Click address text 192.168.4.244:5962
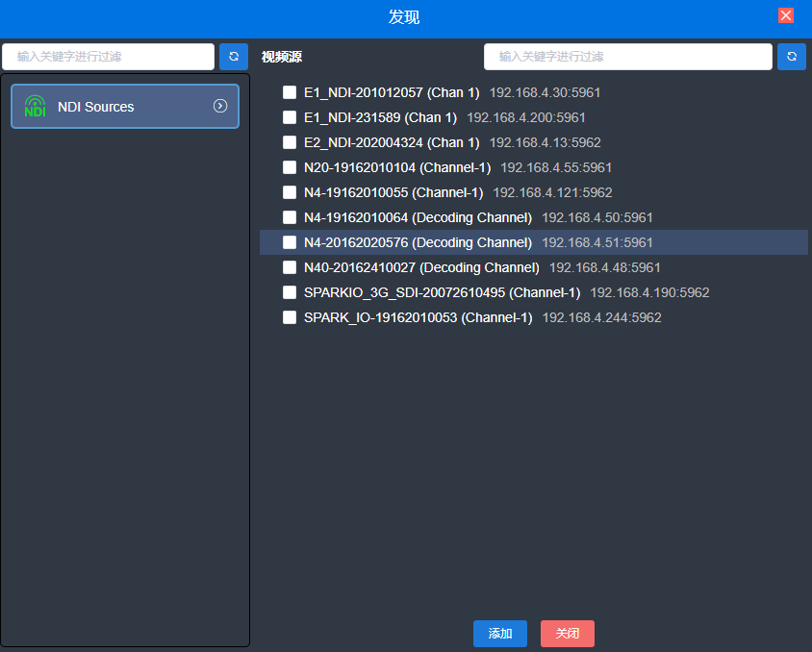Screen dimensions: 812x652 [x=601, y=317]
